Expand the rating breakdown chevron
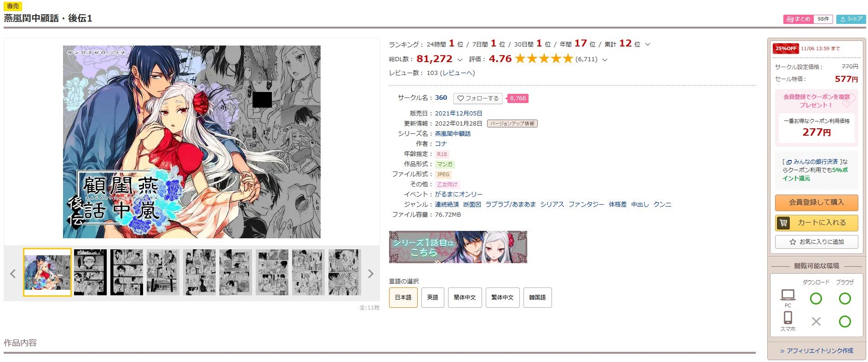868x362 pixels. pos(605,60)
